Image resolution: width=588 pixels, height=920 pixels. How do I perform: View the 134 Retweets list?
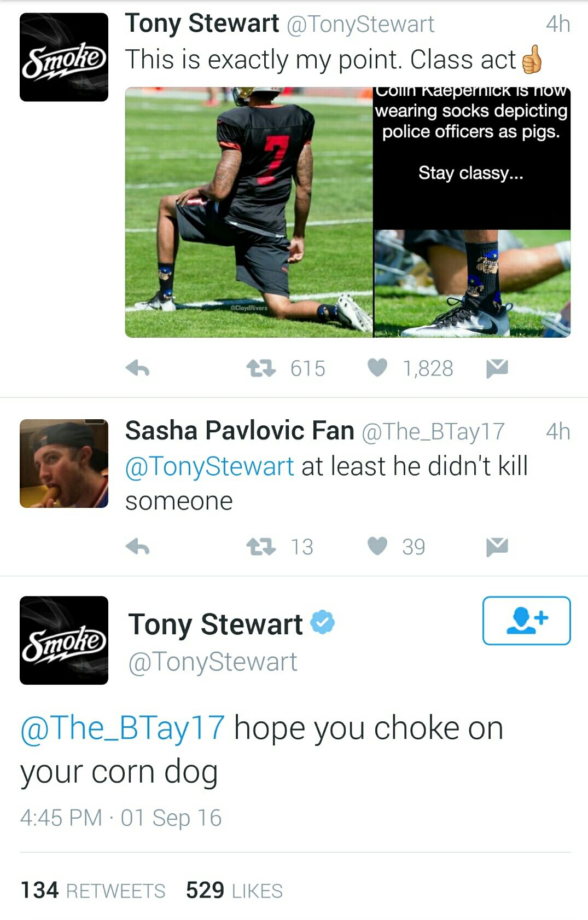92,890
